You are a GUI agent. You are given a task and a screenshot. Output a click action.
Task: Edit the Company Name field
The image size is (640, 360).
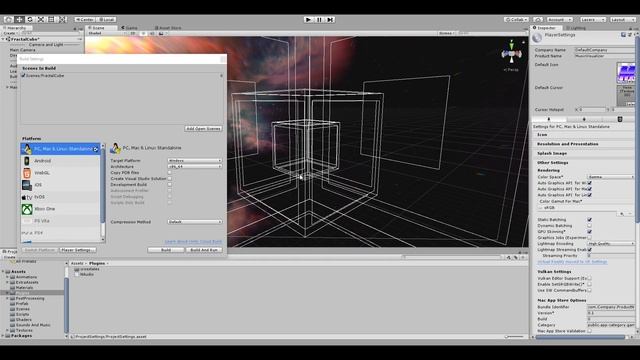(x=605, y=50)
